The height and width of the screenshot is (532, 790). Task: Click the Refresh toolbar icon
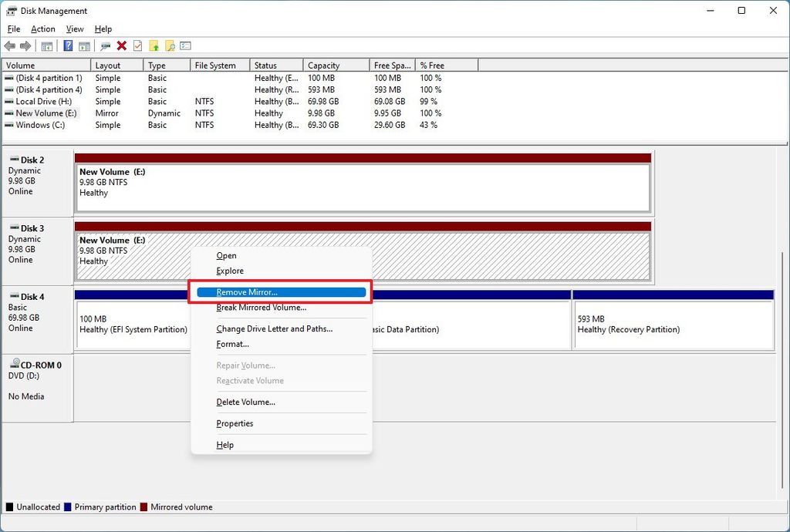136,45
